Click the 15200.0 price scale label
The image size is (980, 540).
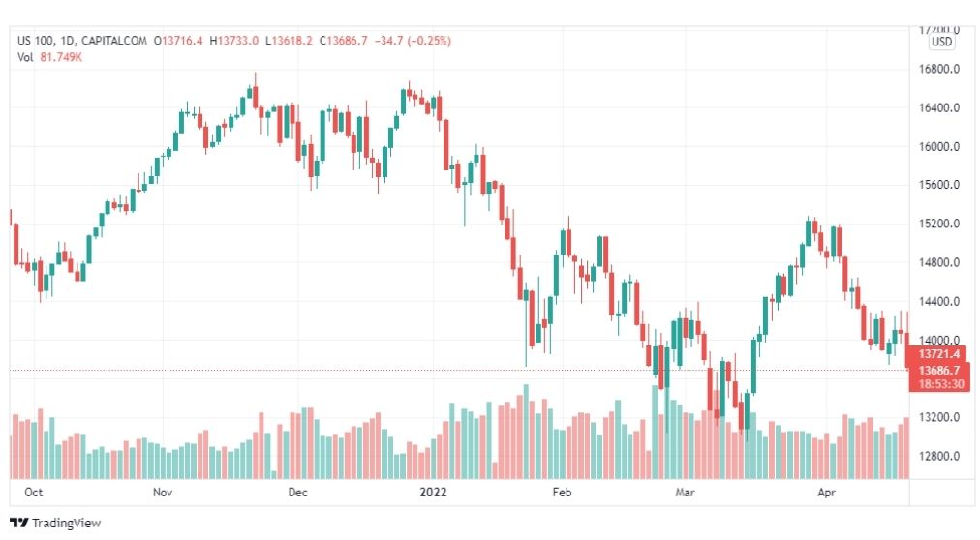pos(938,224)
